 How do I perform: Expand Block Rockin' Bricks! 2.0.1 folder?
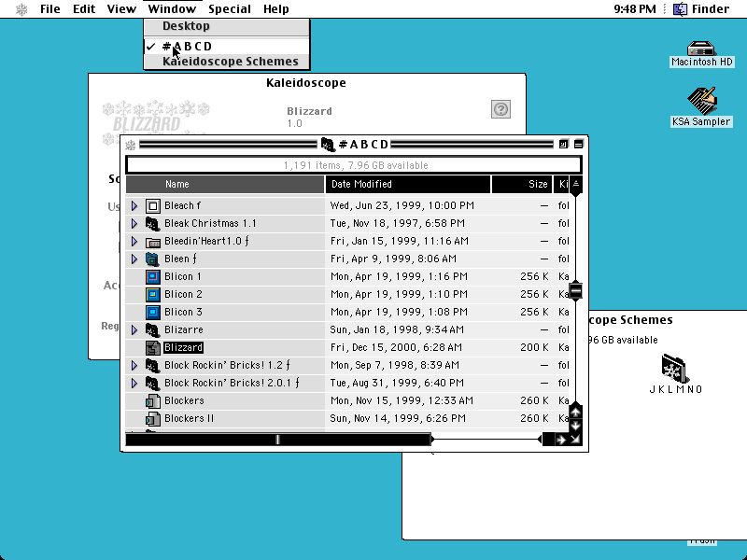coord(134,383)
